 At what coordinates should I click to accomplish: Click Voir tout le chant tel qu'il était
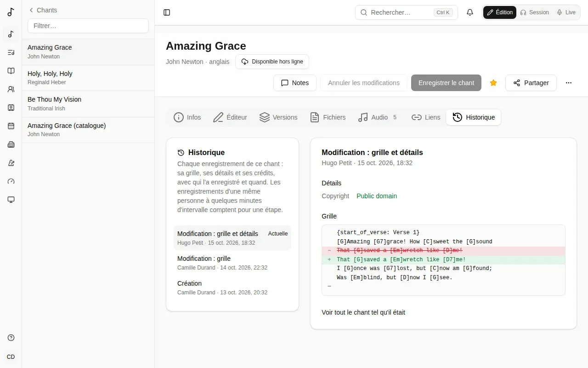(363, 312)
